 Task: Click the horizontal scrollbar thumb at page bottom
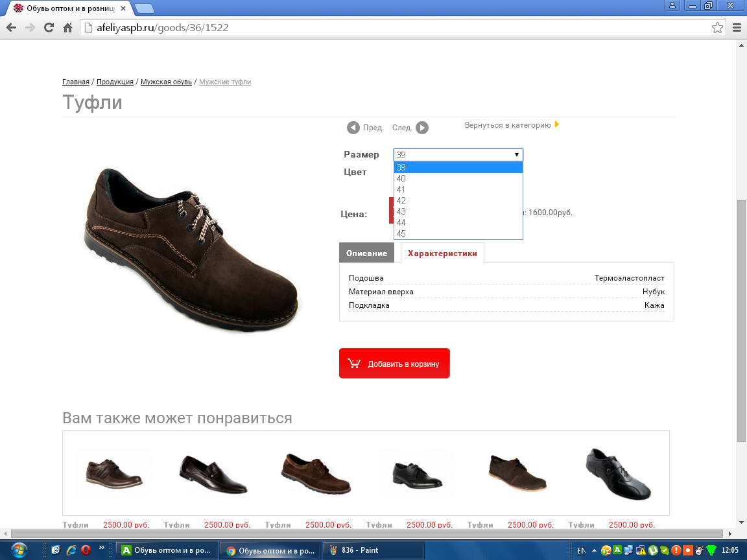coord(367,534)
